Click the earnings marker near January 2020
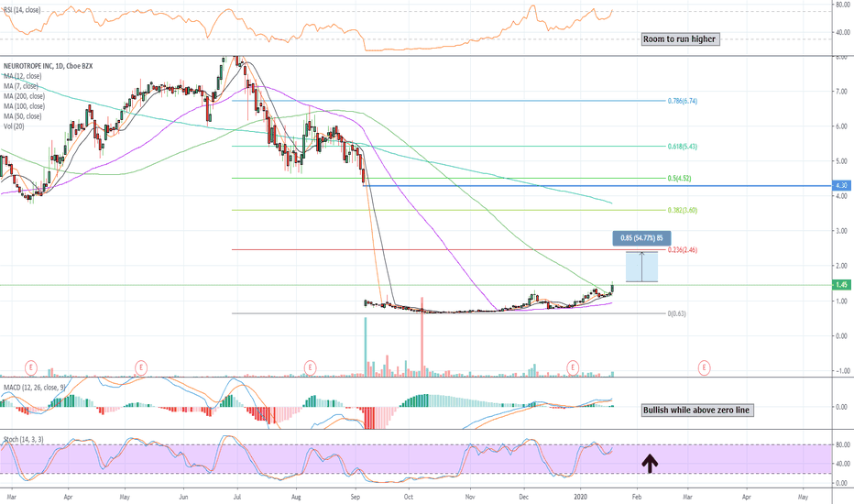The image size is (854, 504). 573,367
